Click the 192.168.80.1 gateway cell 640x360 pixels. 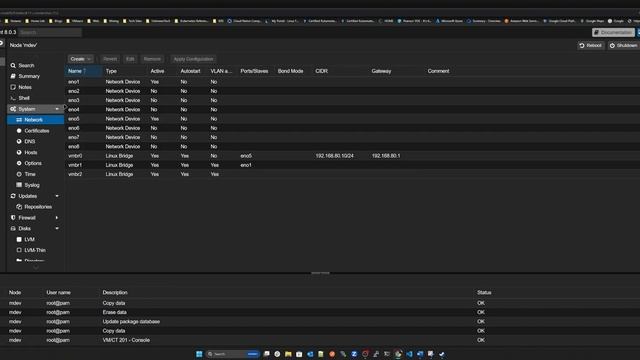pos(386,156)
